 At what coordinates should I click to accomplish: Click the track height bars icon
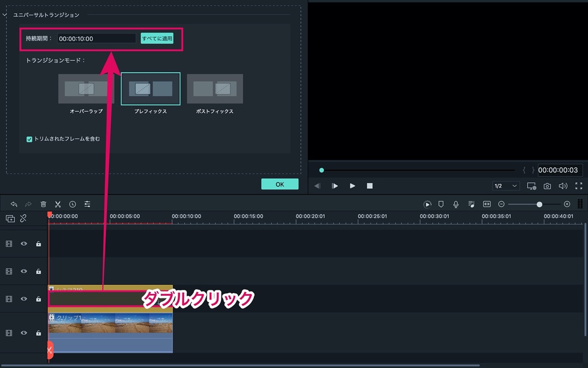coord(580,204)
